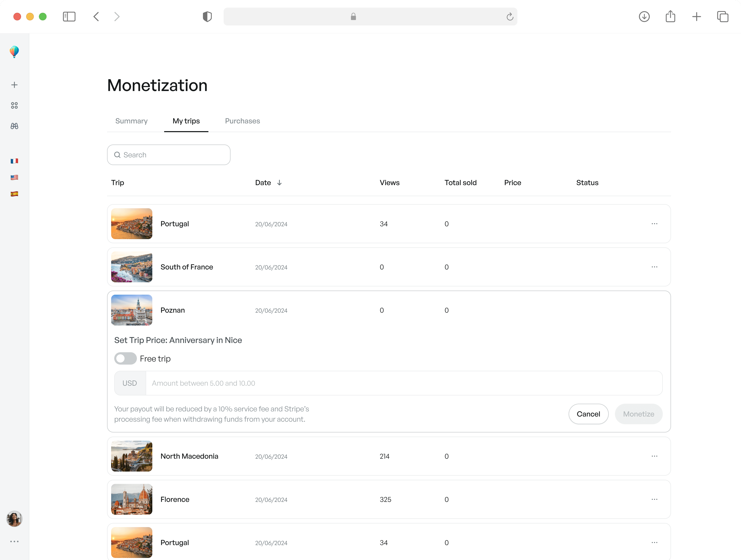This screenshot has width=741, height=560.
Task: Select the binoculars explore icon
Action: click(x=14, y=126)
